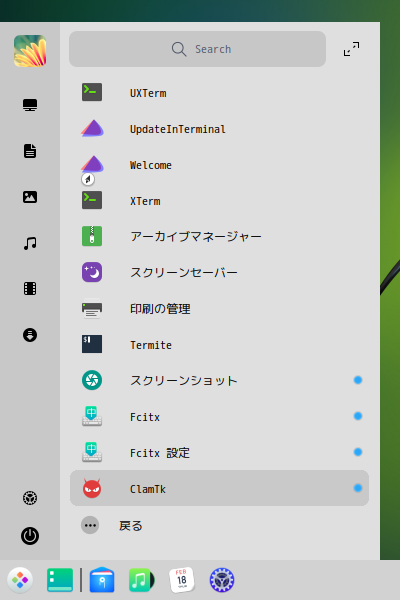400x600 pixels.
Task: Open the UXTerm terminal entry
Action: [x=219, y=93]
